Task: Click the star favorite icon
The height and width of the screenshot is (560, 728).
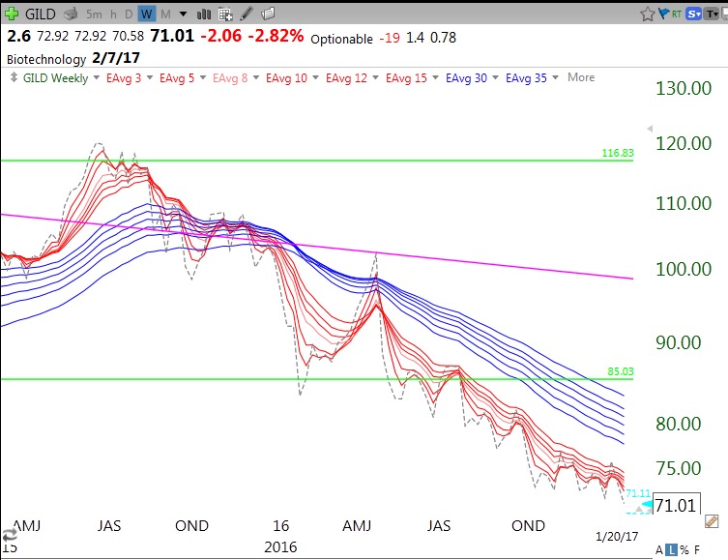Action: [648, 14]
